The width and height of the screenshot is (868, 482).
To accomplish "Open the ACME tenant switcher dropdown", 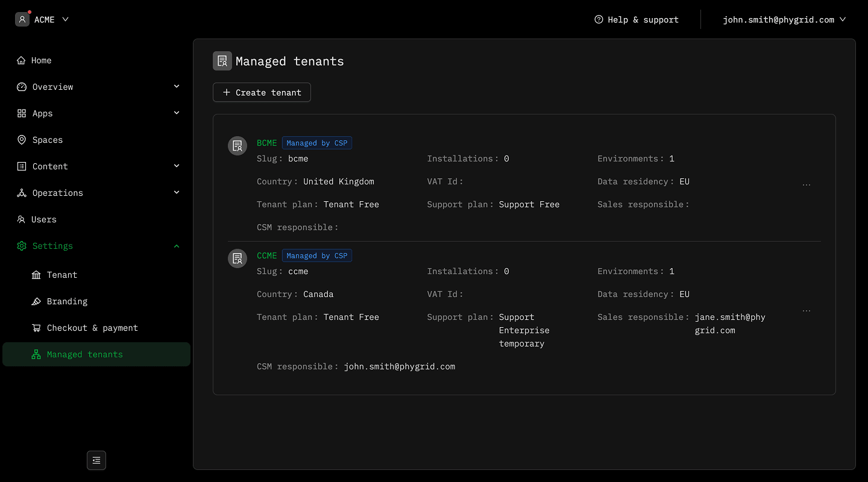I will [43, 19].
